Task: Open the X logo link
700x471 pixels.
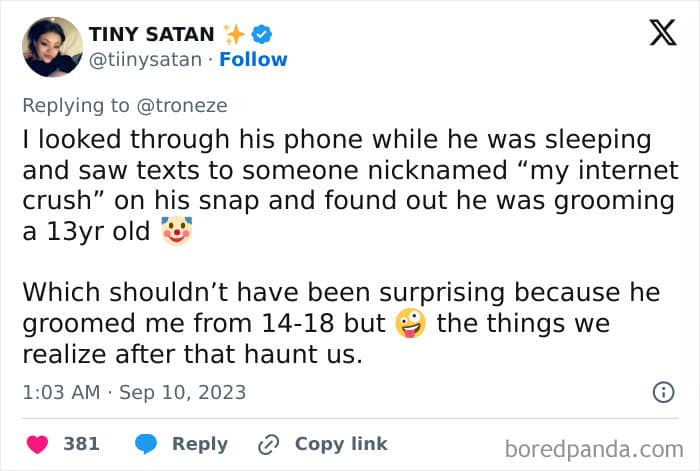Action: (663, 32)
